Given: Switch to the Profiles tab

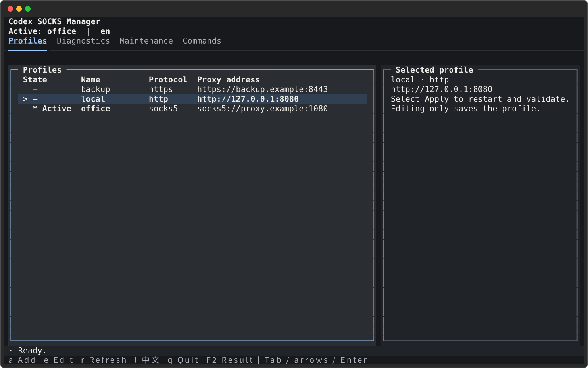Looking at the screenshot, I should [28, 41].
